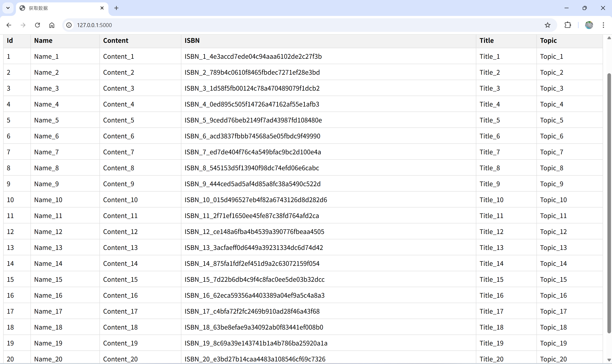This screenshot has width=612, height=364.
Task: Close the 获取数据 tab
Action: (x=102, y=8)
